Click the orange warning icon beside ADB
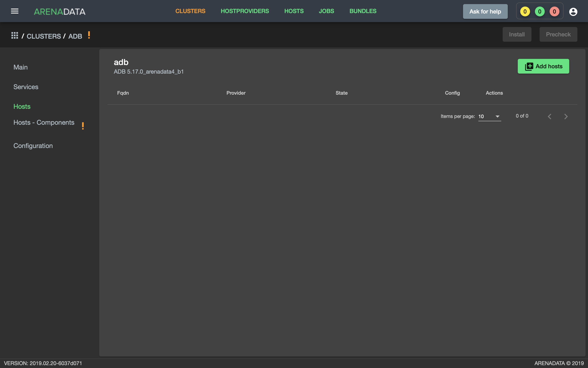 (x=89, y=35)
